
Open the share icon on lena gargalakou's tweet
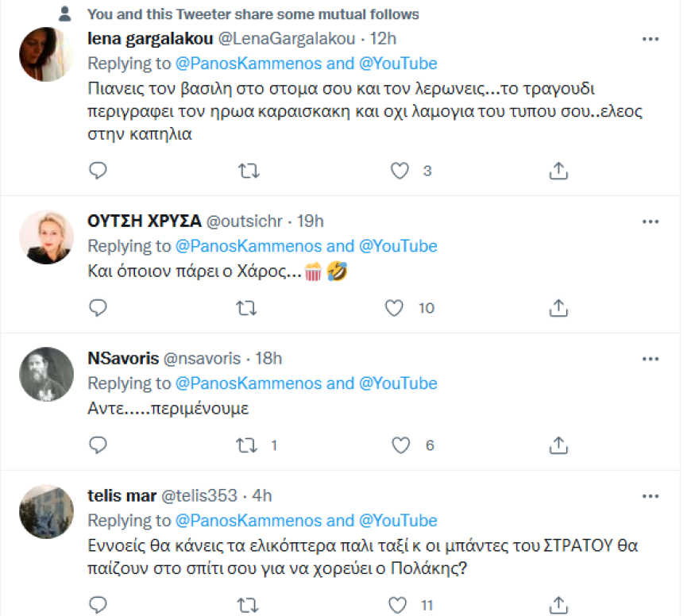coord(558,169)
